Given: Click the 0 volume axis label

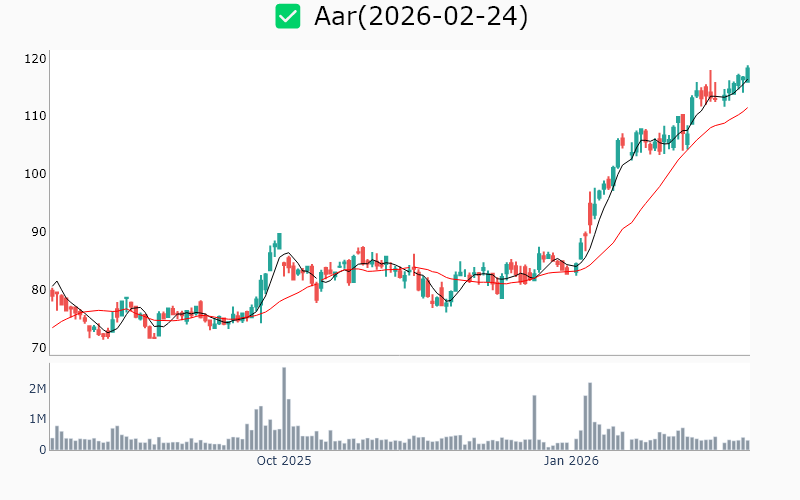Looking at the screenshot, I should pos(42,450).
